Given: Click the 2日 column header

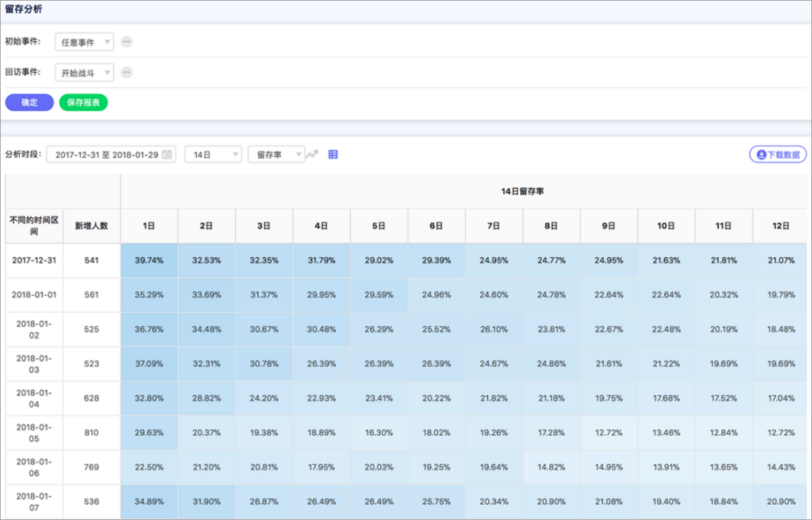Looking at the screenshot, I should (206, 226).
